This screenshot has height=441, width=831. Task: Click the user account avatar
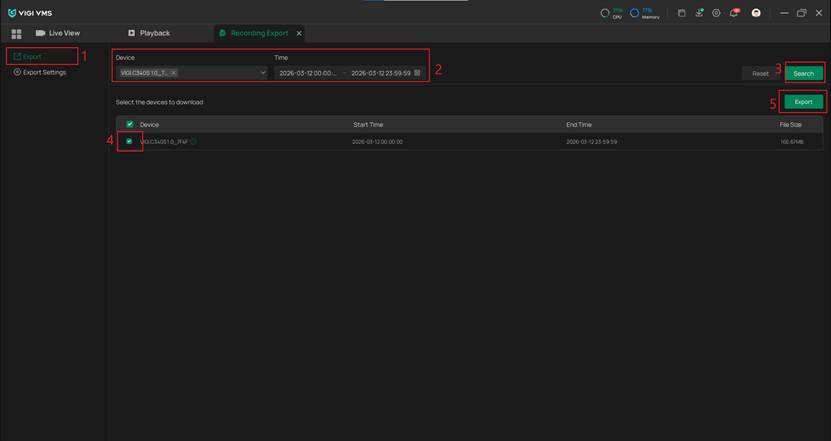(757, 13)
